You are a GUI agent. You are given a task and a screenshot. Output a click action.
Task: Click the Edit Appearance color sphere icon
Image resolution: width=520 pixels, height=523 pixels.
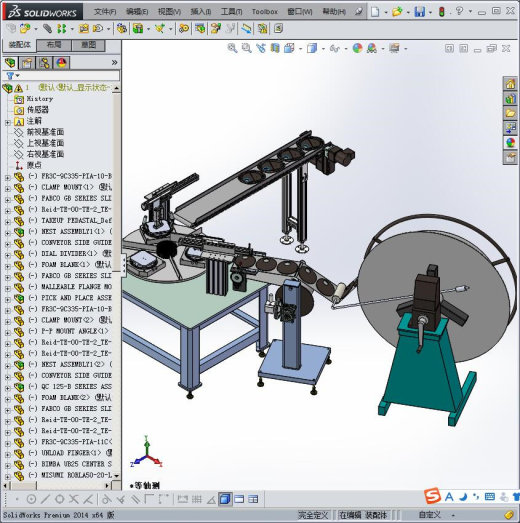tap(357, 48)
